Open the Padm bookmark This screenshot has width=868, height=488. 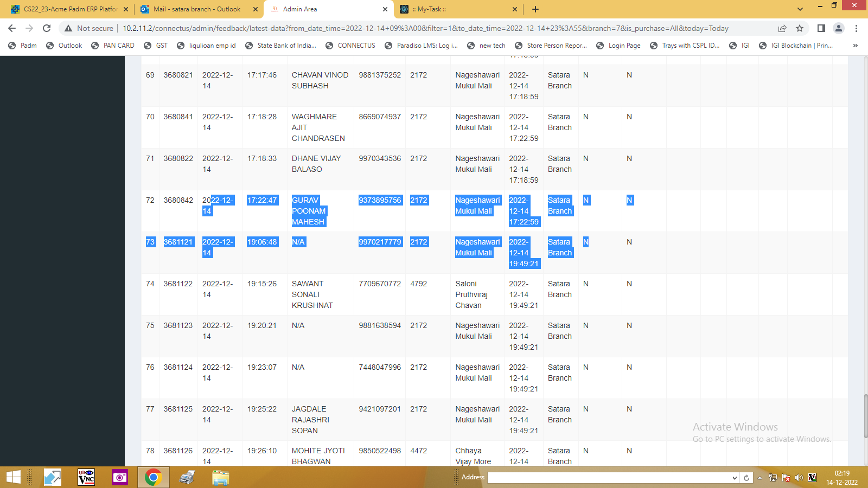coord(23,46)
